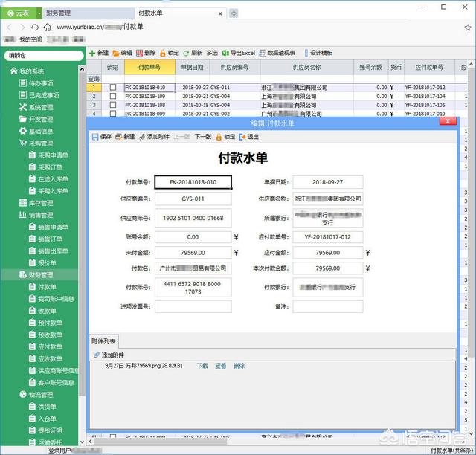Tick the lock checkbox for FK-20181018-109

(113, 96)
